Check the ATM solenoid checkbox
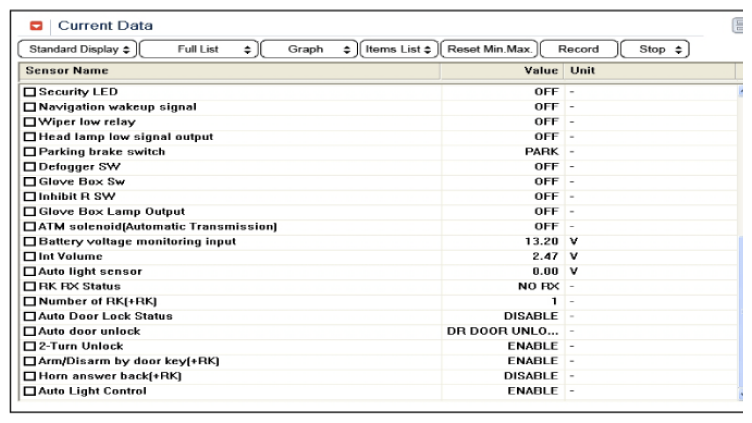This screenshot has width=752, height=423. pyautogui.click(x=30, y=226)
